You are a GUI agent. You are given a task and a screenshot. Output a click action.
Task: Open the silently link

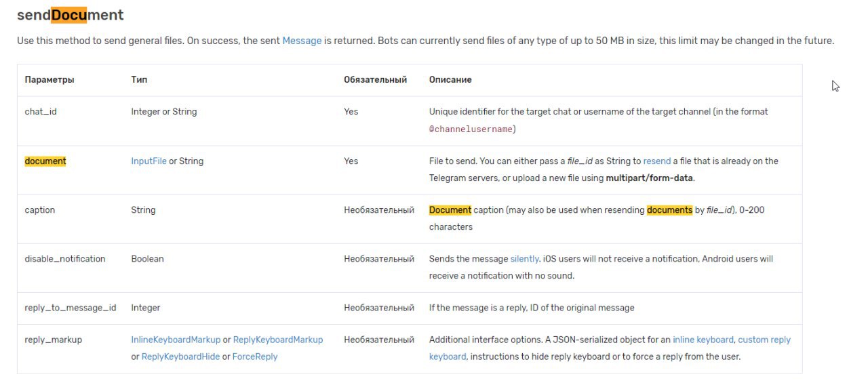click(525, 259)
